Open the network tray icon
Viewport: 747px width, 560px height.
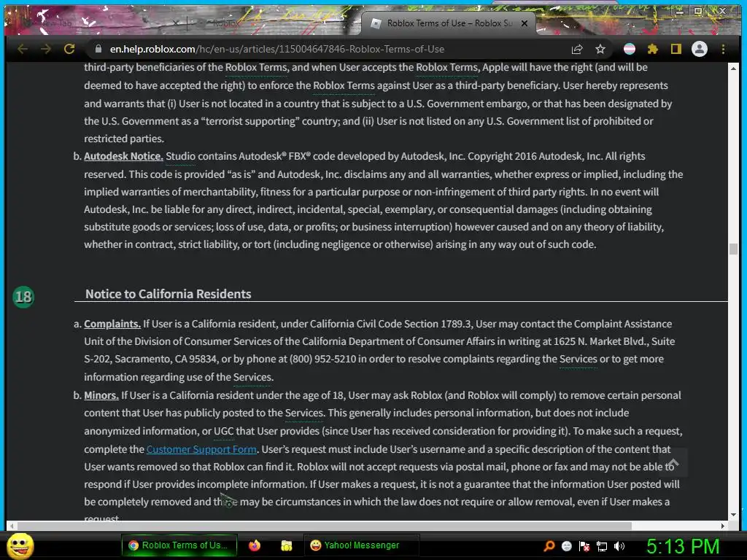pos(602,546)
